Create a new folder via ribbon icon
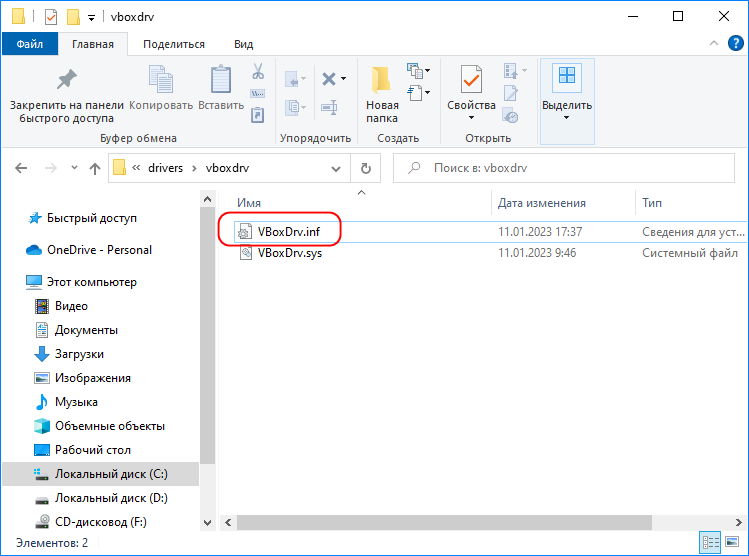Screen dimensions: 749x556 coord(382,79)
